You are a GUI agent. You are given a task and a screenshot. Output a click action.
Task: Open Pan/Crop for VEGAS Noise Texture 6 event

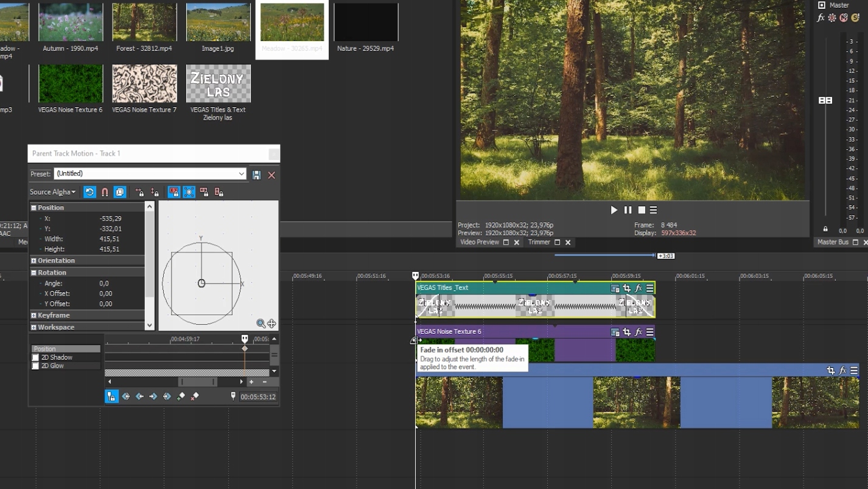point(626,332)
